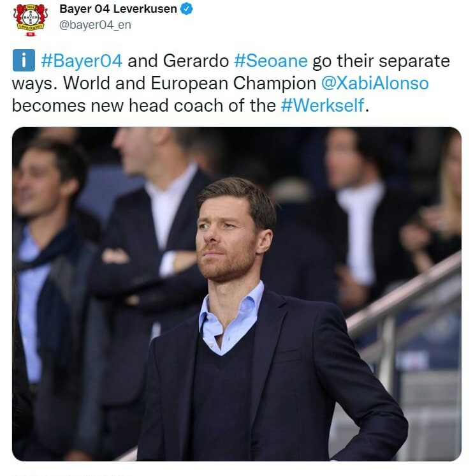Click the text 'becomes new head coach of the'
This screenshot has width=473, height=476.
click(x=143, y=106)
